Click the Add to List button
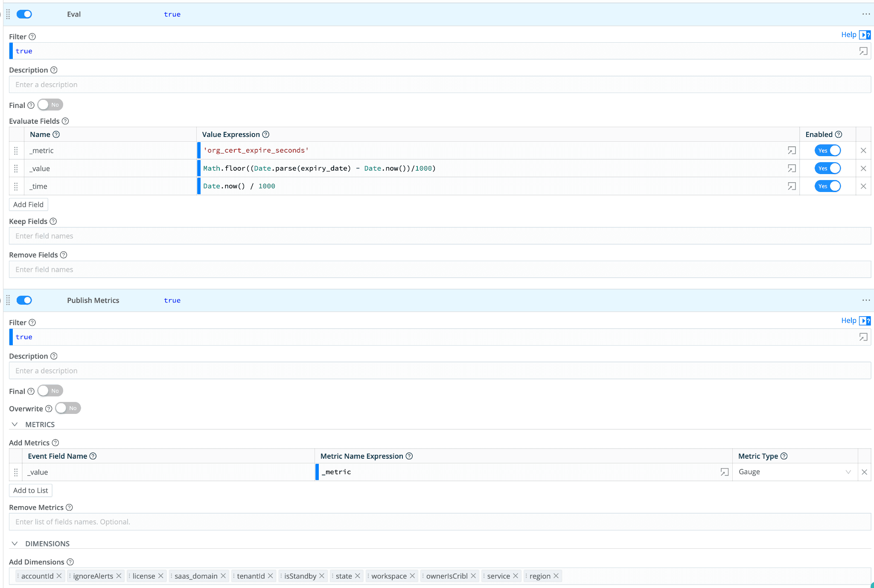Screen dimensions: 874x588 (x=30, y=490)
